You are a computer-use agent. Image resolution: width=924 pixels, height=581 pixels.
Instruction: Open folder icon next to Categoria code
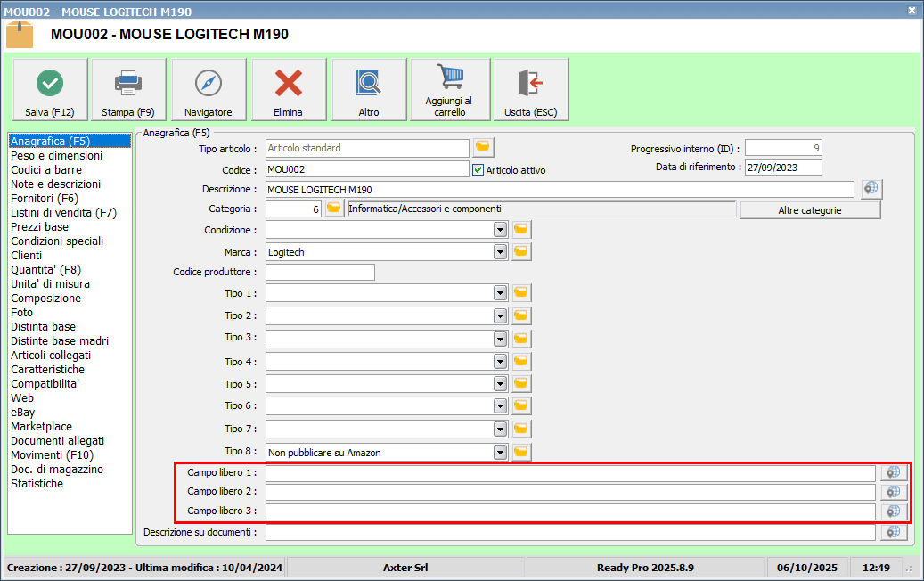(x=334, y=209)
